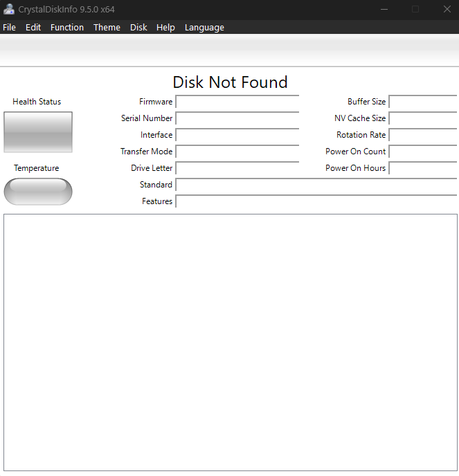Open the Function menu

[x=67, y=27]
